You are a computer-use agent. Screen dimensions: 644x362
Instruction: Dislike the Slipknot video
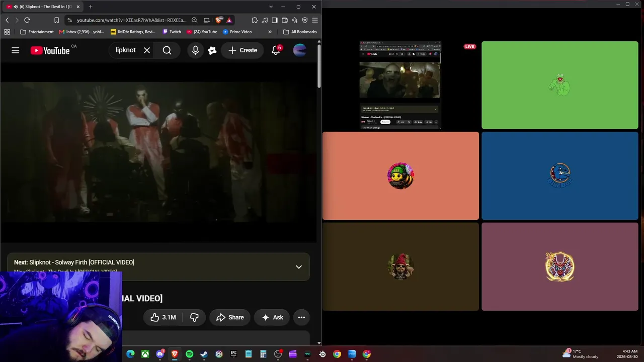pyautogui.click(x=194, y=317)
